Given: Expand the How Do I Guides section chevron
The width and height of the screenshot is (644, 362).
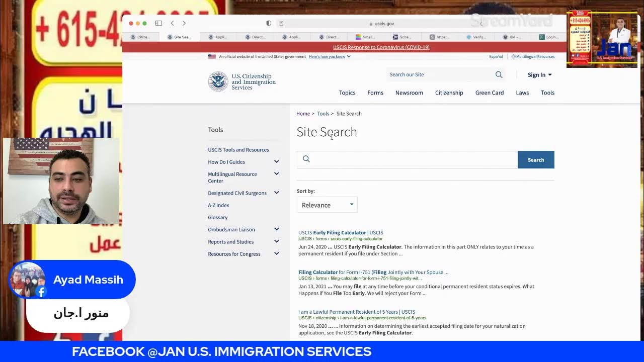Looking at the screenshot, I should (276, 161).
